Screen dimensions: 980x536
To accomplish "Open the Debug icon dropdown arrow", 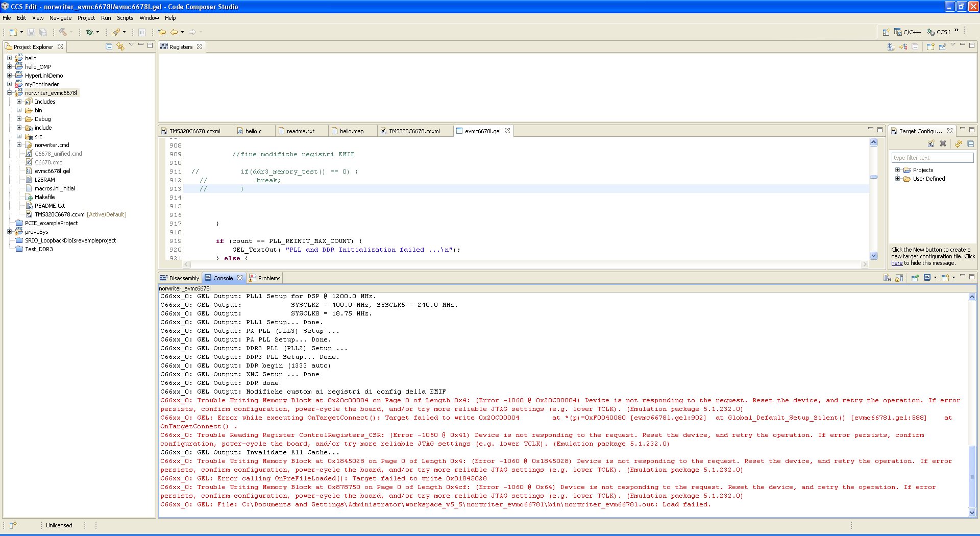I will [97, 32].
